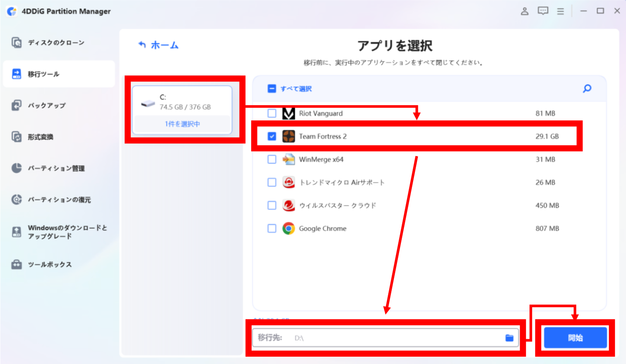The height and width of the screenshot is (364, 626).
Task: Open ツールボックス in the sidebar
Action: click(x=59, y=264)
